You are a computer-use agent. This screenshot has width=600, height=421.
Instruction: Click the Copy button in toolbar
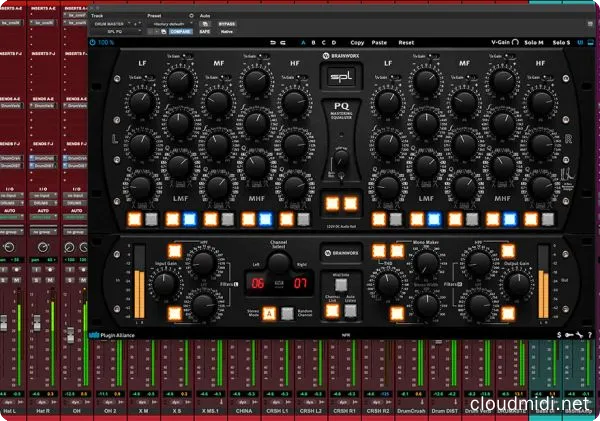click(x=357, y=43)
